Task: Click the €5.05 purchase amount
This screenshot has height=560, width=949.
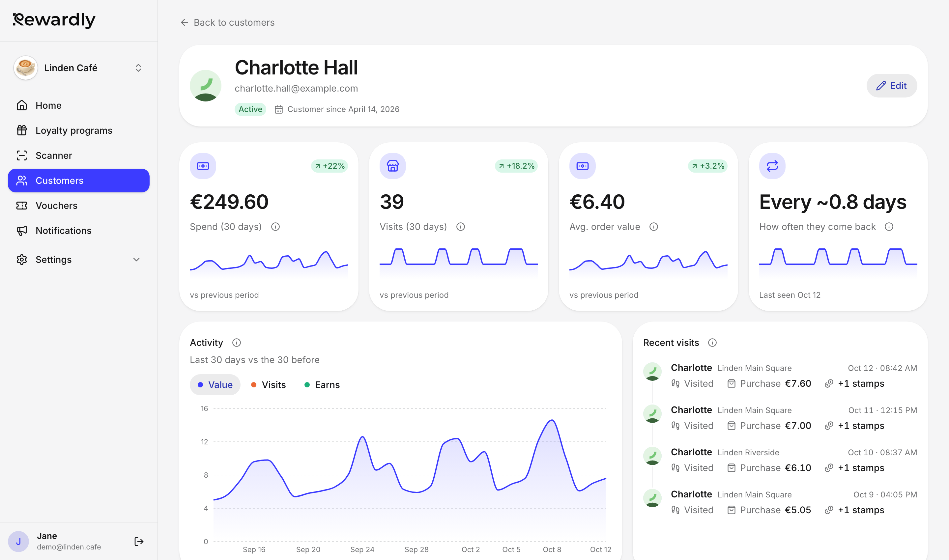Action: pyautogui.click(x=798, y=511)
